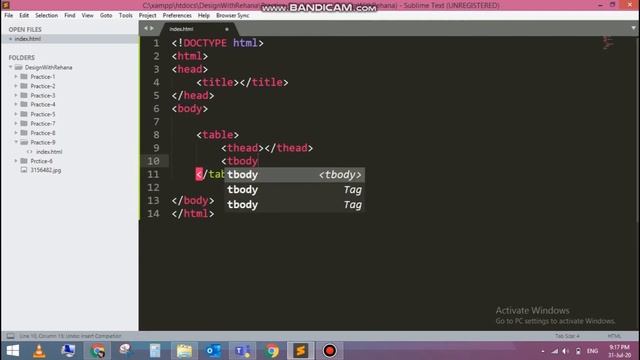
Task: Collapse the DesignWithRehana folder
Action: tap(11, 67)
